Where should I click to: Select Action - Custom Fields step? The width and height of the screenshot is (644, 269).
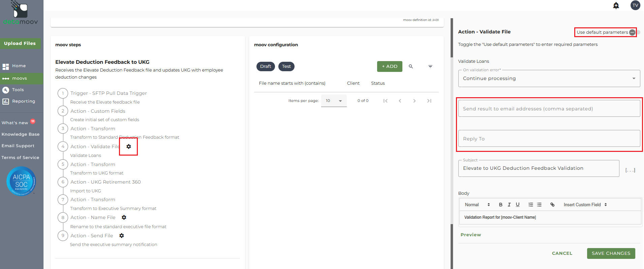(98, 111)
